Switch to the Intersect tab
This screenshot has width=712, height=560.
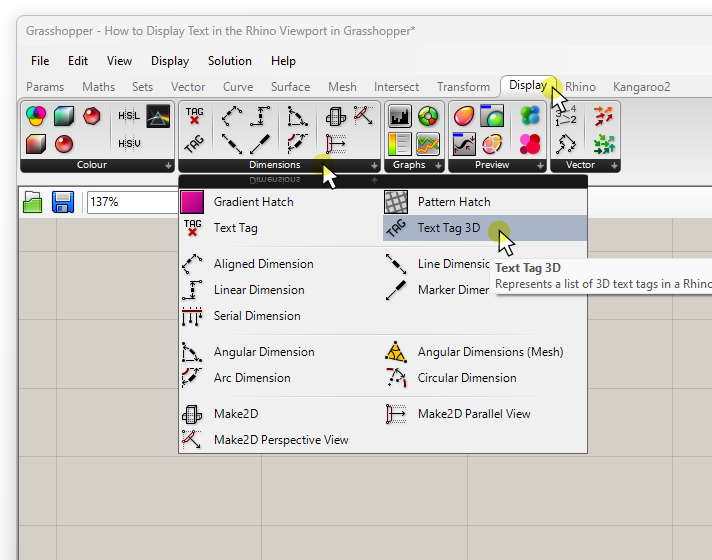click(396, 87)
